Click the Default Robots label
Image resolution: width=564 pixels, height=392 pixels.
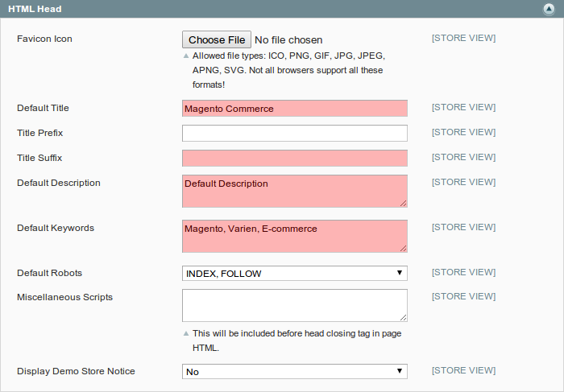50,273
